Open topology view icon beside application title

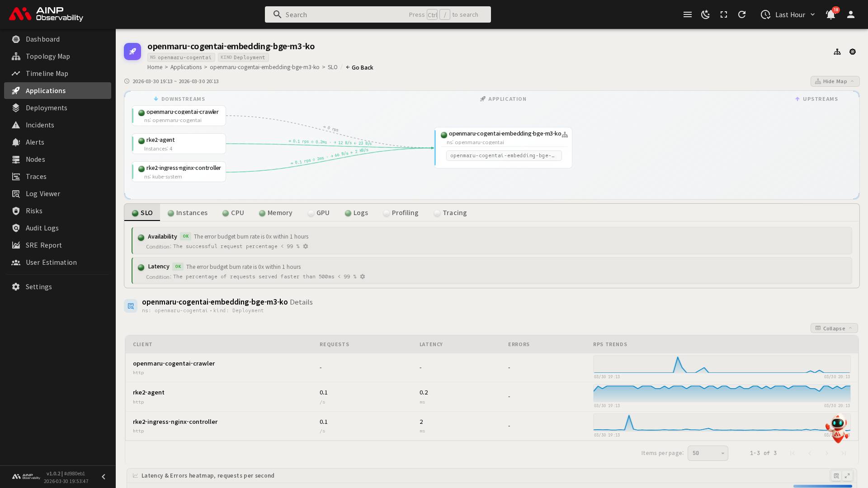click(x=837, y=52)
